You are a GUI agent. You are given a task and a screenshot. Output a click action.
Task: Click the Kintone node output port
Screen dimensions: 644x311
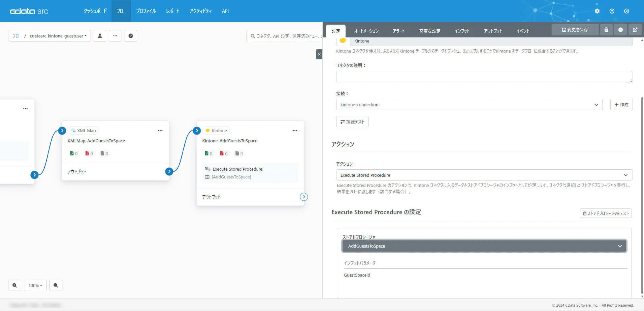[x=304, y=197]
